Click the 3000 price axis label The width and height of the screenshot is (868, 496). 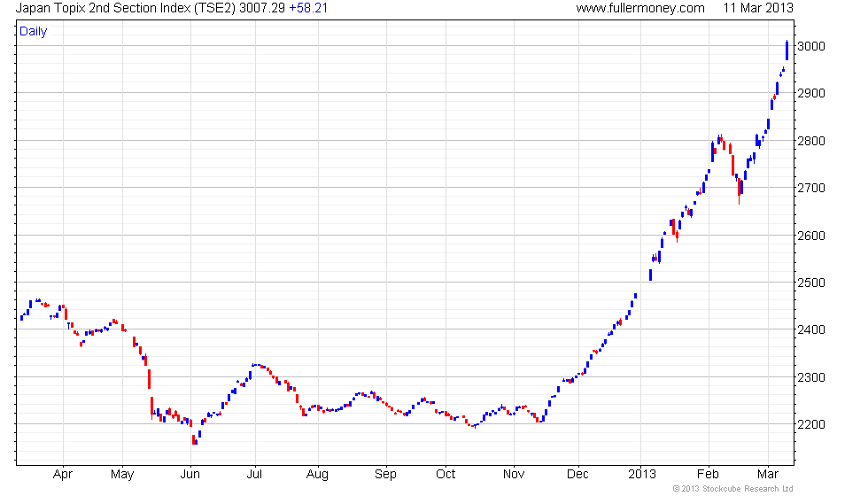coord(811,46)
